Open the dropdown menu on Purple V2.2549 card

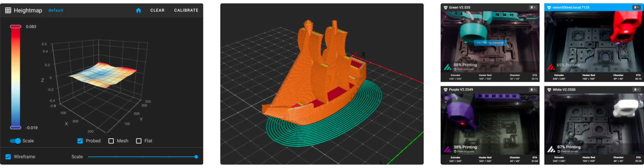[x=533, y=90]
